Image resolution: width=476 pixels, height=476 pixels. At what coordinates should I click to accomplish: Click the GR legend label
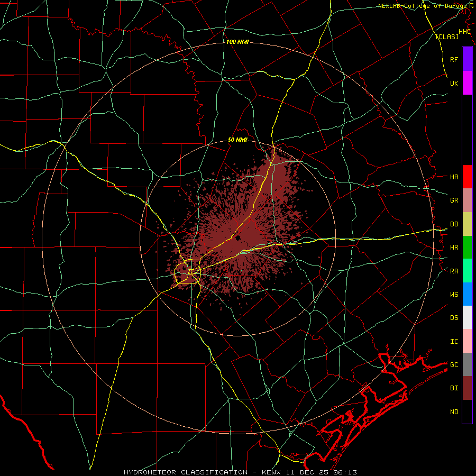coord(454,200)
